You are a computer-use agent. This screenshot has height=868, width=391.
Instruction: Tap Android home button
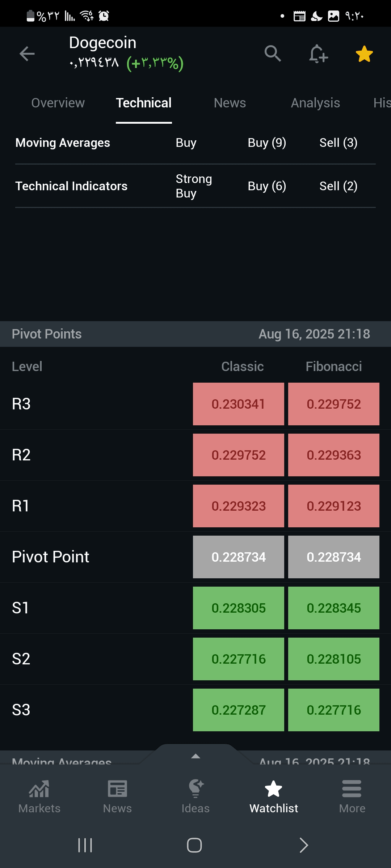[194, 845]
